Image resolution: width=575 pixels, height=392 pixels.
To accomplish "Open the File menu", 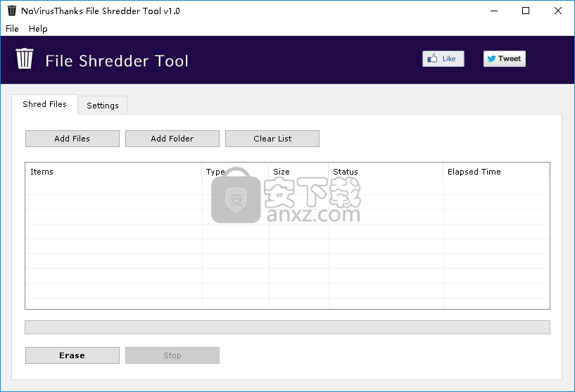I will pyautogui.click(x=12, y=29).
